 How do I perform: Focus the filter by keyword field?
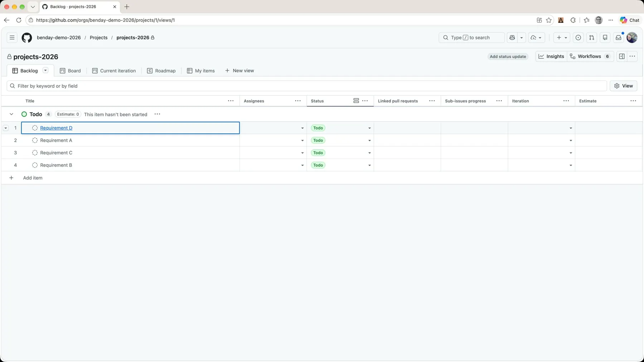coord(307,86)
